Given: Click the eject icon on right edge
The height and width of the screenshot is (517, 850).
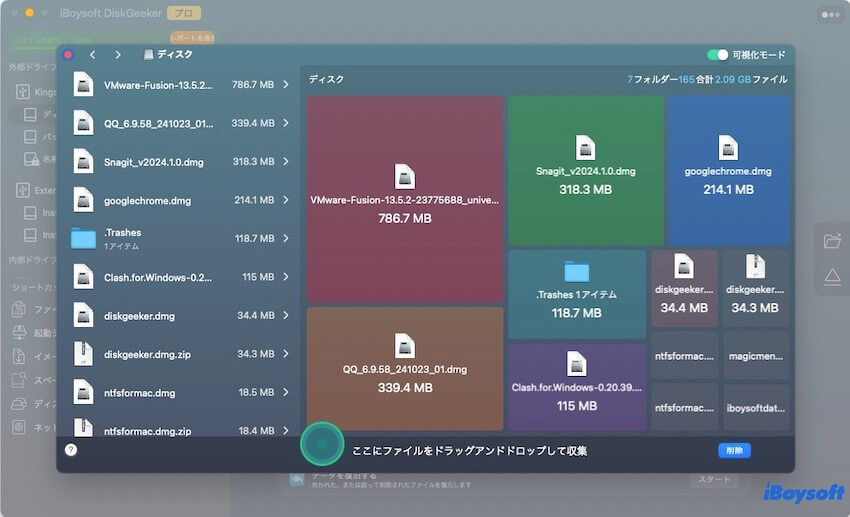Looking at the screenshot, I should 832,277.
